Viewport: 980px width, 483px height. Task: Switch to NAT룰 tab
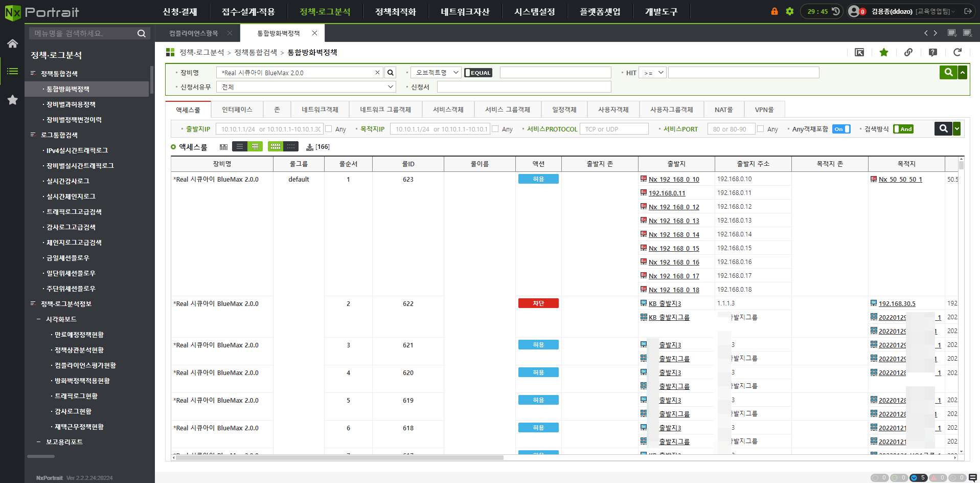pos(723,109)
